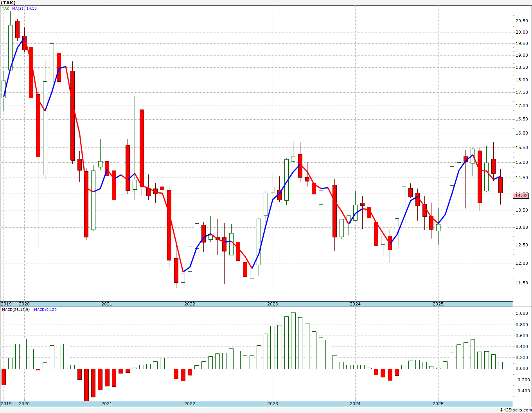
Task: Select 2024 on the price chart time axis
Action: pyautogui.click(x=355, y=304)
